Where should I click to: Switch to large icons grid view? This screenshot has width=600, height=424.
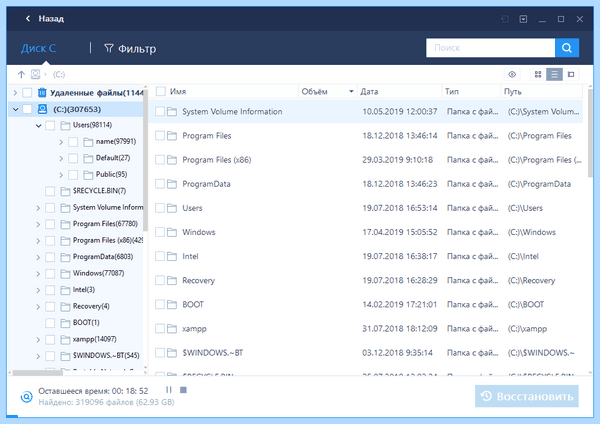[x=538, y=74]
